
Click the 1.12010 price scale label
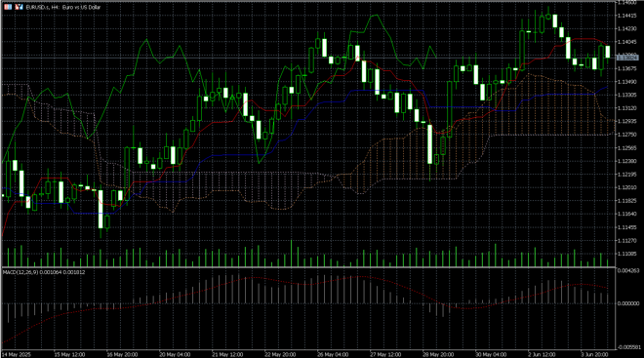[626, 187]
